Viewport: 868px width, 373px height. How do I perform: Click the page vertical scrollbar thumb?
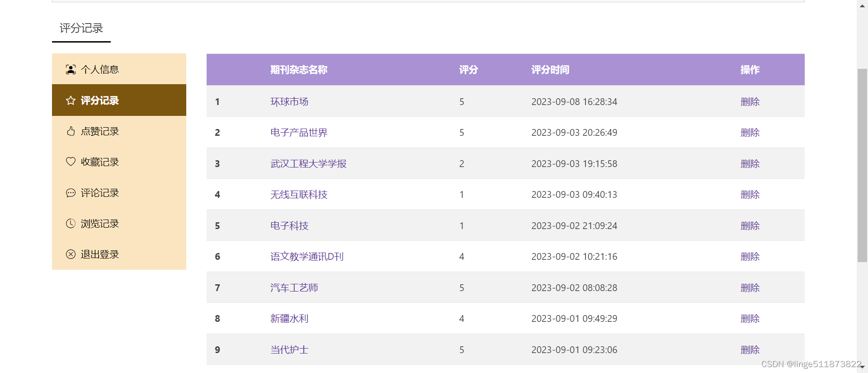(862, 165)
